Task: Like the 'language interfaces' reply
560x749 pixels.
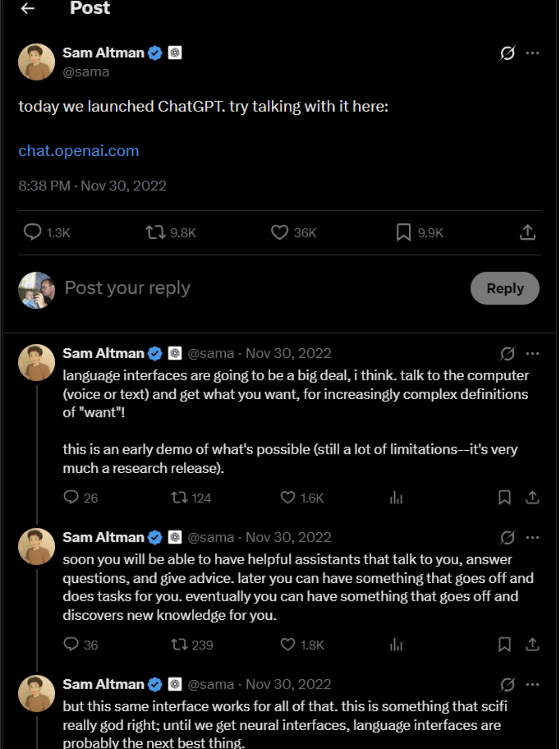Action: (288, 498)
